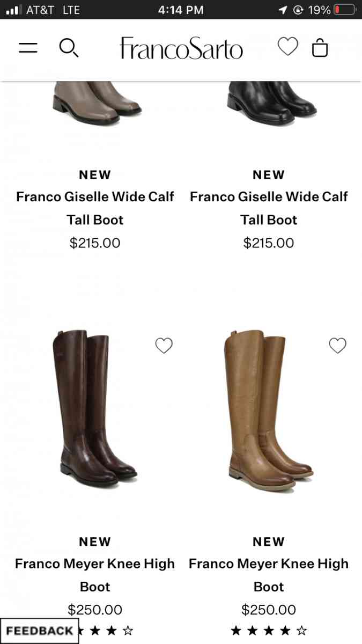Tap the FrancoSarto logo
Screen dimensions: 362x644
click(x=181, y=47)
